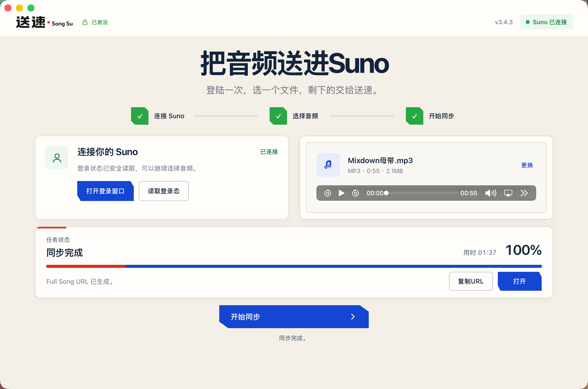Viewport: 588px width, 389px height.
Task: Click the 任务状态 label
Action: 58,240
